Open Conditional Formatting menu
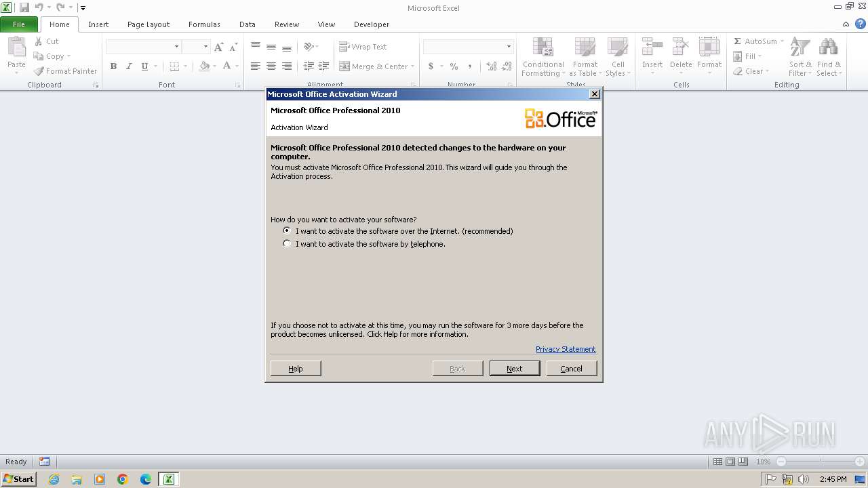This screenshot has height=488, width=868. (x=543, y=57)
